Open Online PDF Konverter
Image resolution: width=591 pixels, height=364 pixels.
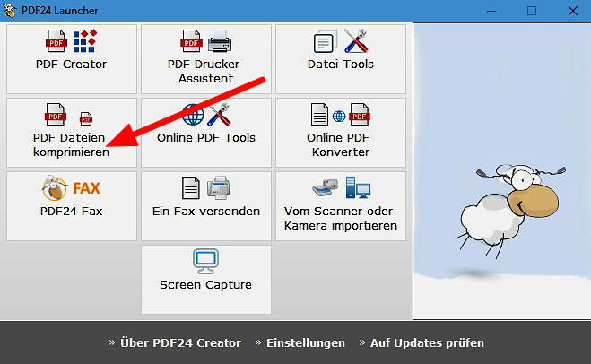pos(341,133)
